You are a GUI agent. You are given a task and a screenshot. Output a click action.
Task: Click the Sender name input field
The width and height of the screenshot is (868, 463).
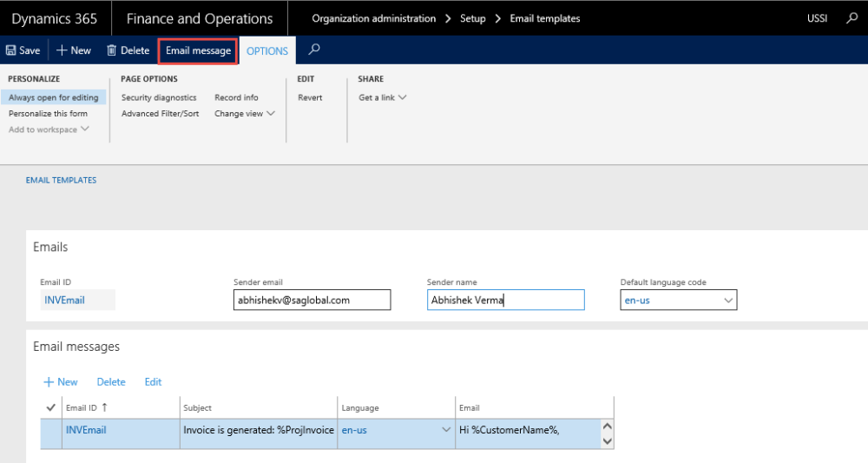pyautogui.click(x=505, y=301)
